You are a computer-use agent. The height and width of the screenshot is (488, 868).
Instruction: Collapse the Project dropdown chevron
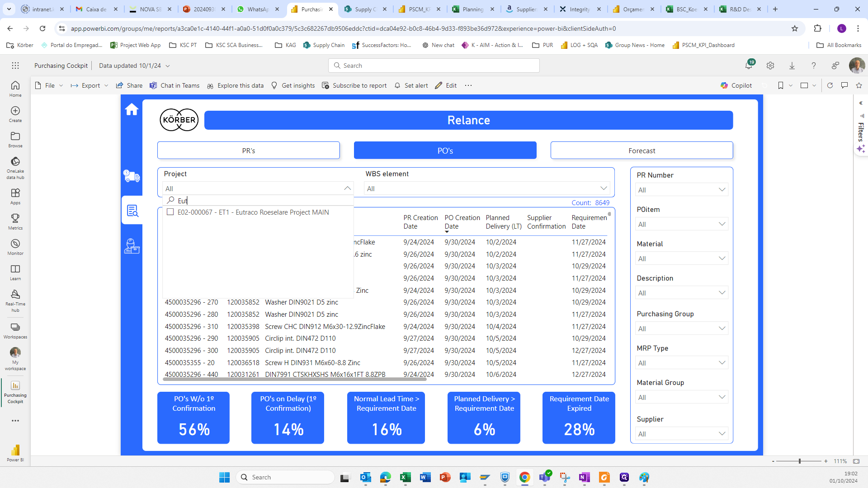(x=347, y=188)
